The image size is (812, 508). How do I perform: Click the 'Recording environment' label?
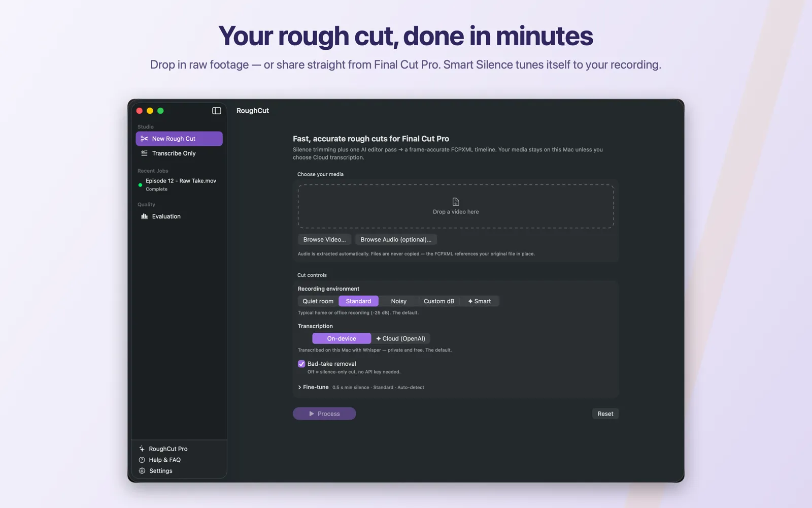coord(328,289)
